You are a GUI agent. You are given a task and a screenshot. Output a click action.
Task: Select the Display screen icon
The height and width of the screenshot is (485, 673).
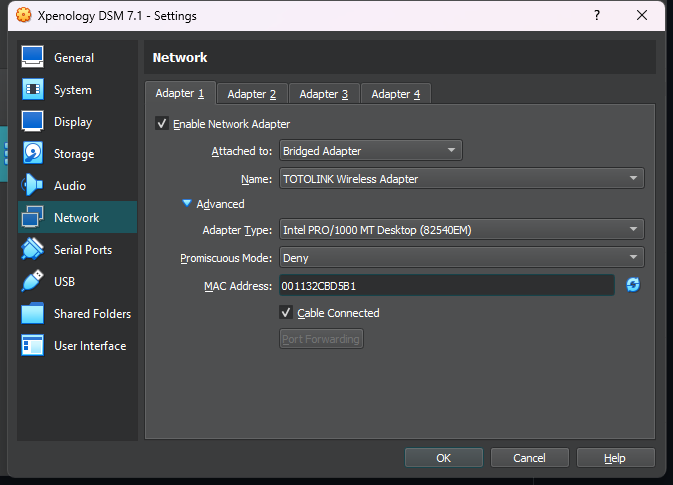click(x=32, y=121)
